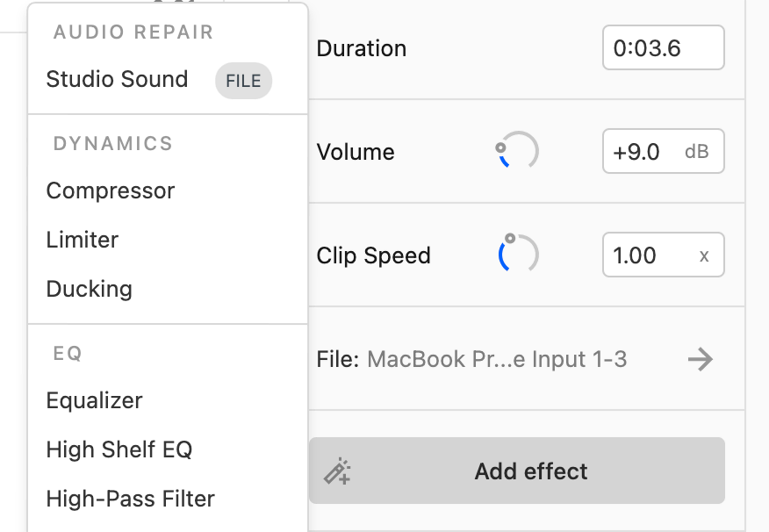Viewport: 769px width, 532px height.
Task: Click the Clip Speed knob icon
Action: click(518, 255)
